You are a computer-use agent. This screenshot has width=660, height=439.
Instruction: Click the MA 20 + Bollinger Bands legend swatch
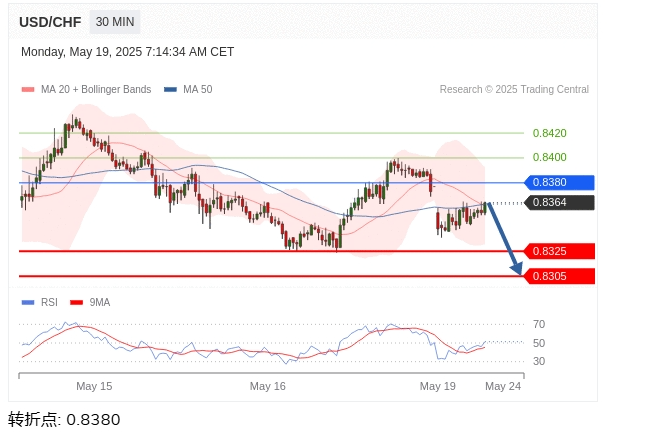pyautogui.click(x=28, y=89)
